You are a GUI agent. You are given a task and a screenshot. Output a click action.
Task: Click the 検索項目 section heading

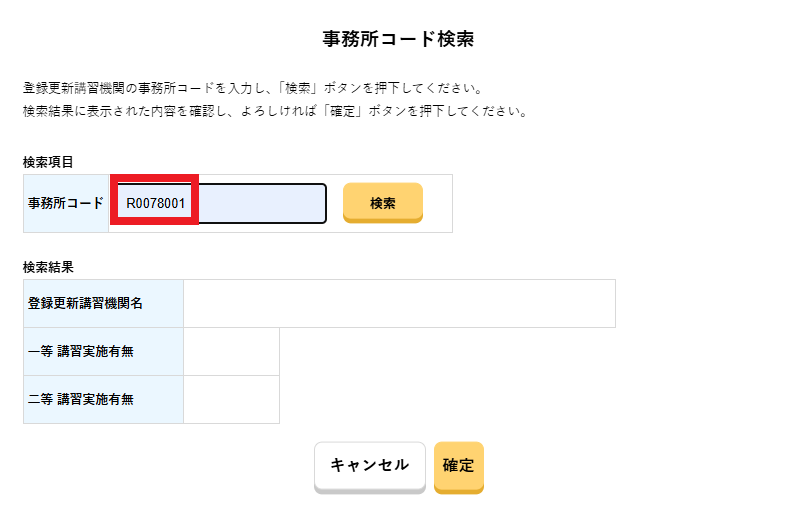pos(49,161)
